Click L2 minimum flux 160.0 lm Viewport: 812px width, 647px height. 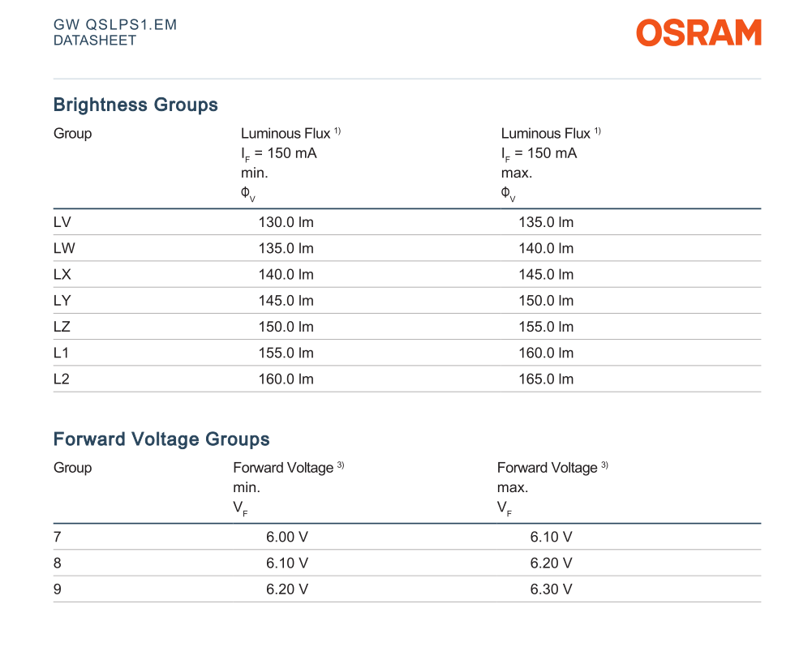(x=286, y=379)
